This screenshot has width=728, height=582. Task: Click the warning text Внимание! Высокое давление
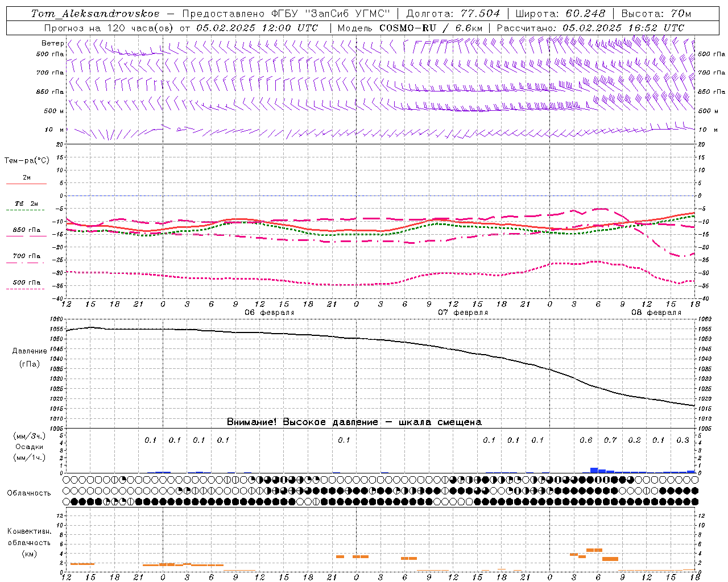point(303,422)
